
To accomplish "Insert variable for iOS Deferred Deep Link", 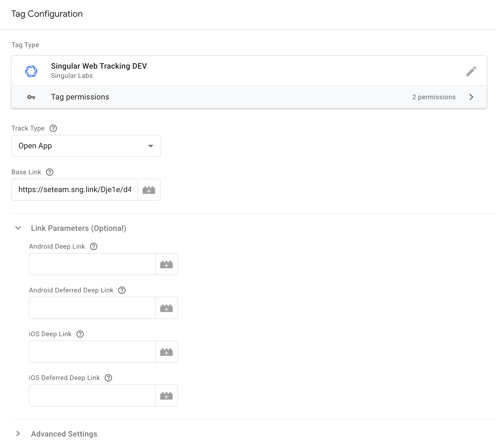I will pyautogui.click(x=167, y=395).
